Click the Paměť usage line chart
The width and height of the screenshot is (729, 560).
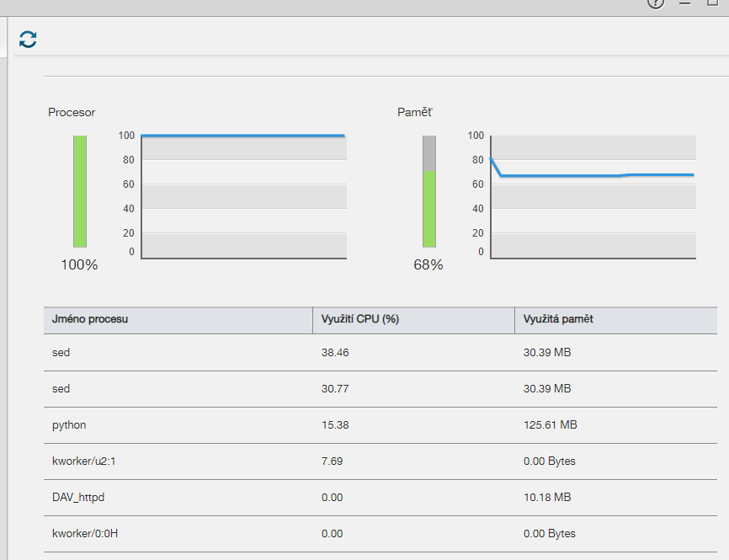593,196
